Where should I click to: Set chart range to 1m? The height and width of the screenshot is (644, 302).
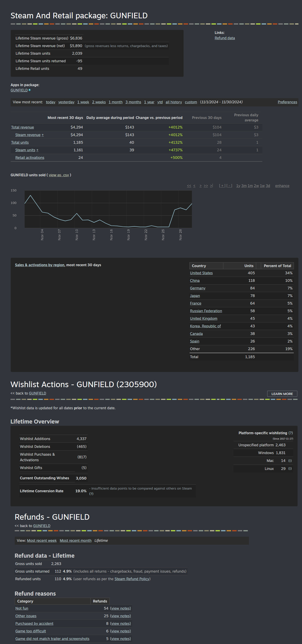[250, 186]
